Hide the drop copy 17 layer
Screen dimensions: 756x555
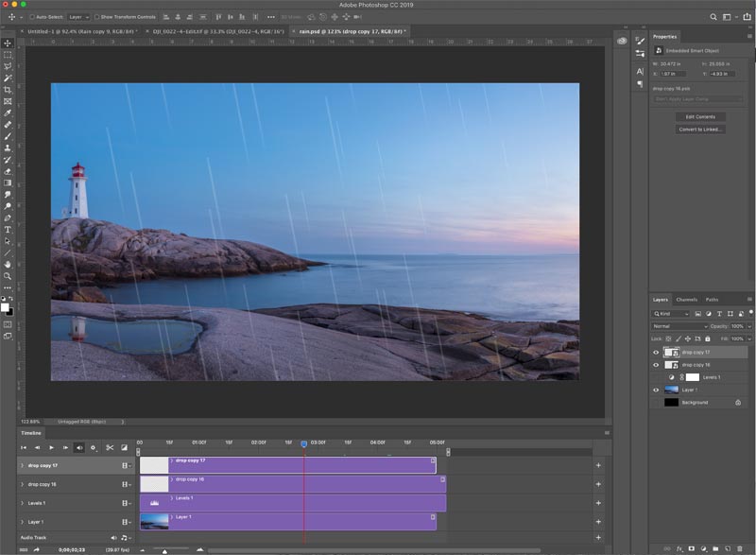pos(656,353)
